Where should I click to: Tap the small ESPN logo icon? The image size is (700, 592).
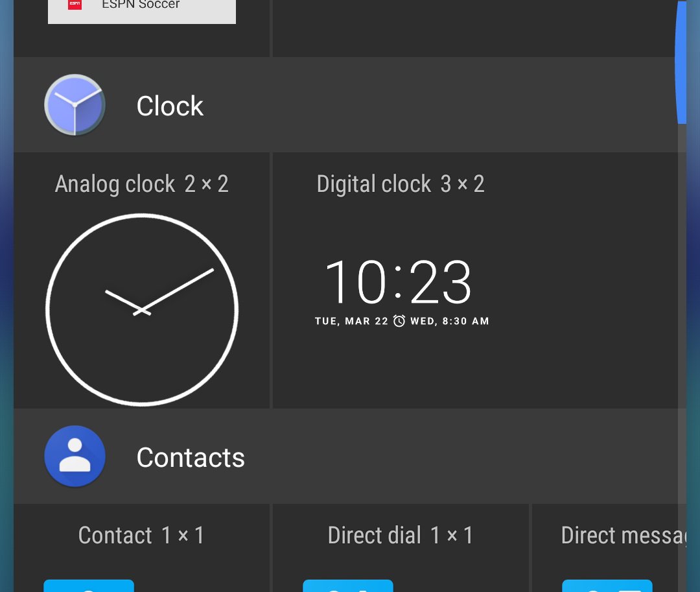click(75, 5)
